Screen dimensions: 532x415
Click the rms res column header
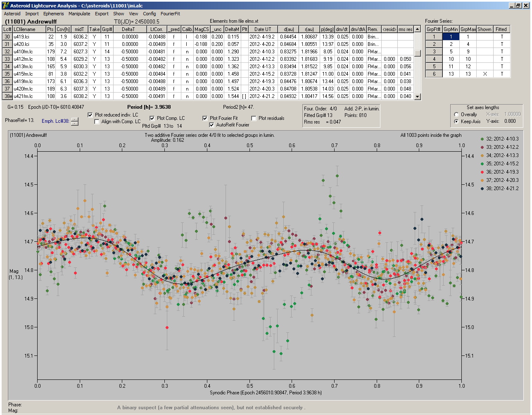406,29
